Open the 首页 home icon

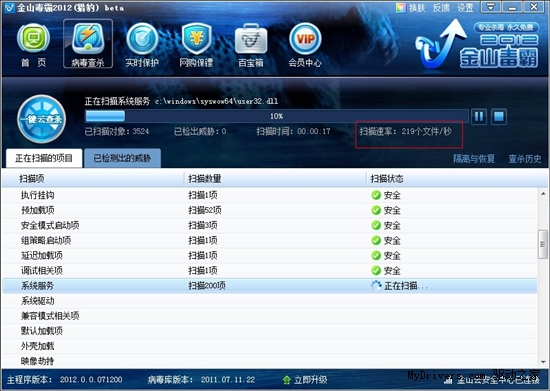pos(33,39)
